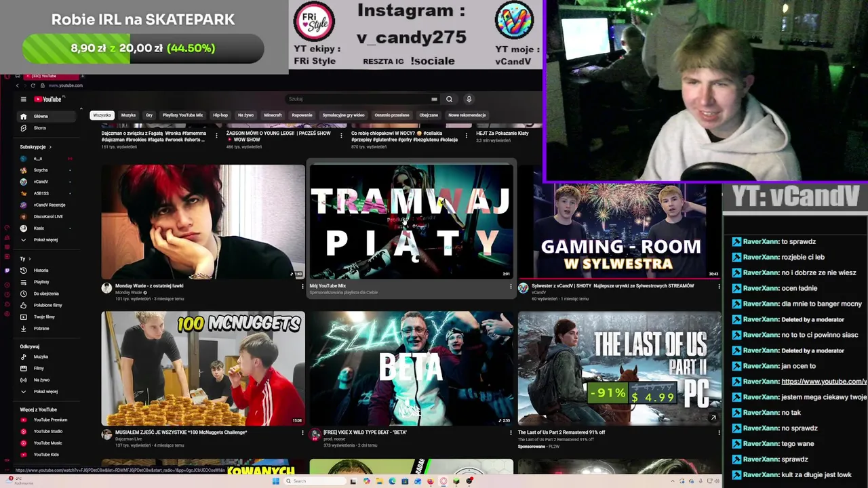Click the YouTube logo
868x488 pixels.
pos(48,99)
